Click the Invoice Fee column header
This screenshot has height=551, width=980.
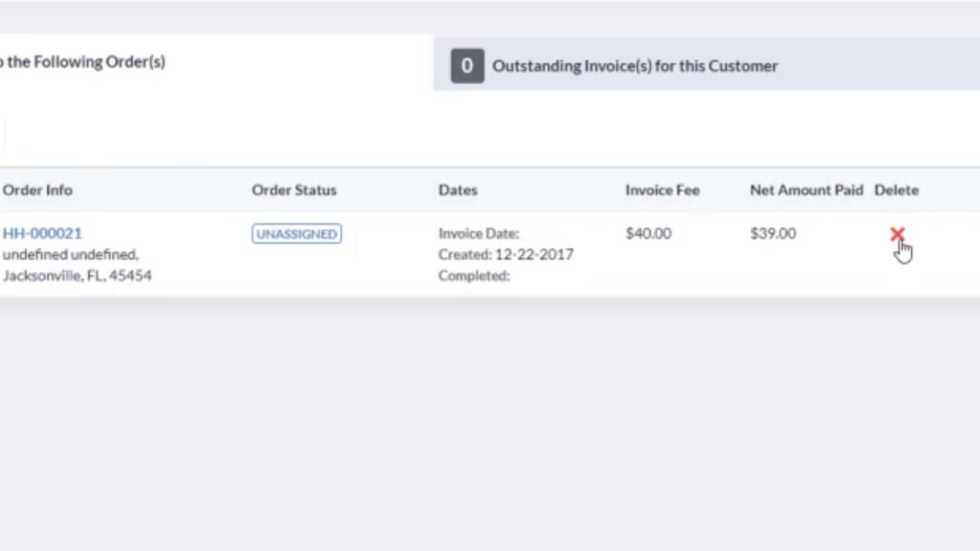[x=662, y=190]
